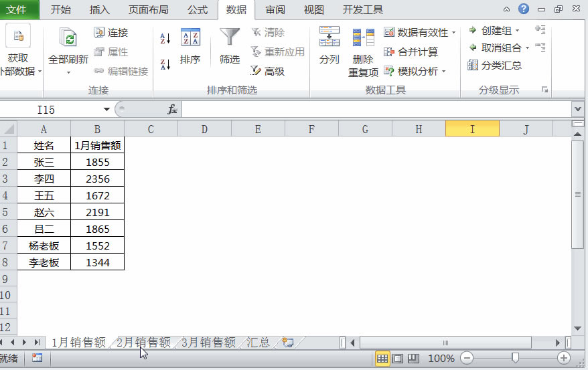Click 重新应用 reapply filter
This screenshot has width=588, height=370.
pyautogui.click(x=277, y=52)
